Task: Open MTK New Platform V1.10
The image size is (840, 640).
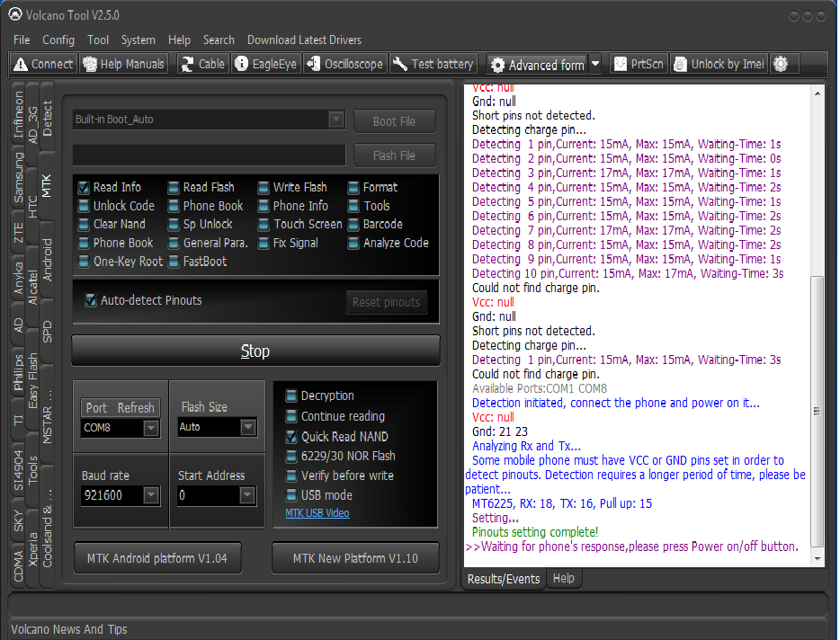Action: [355, 558]
